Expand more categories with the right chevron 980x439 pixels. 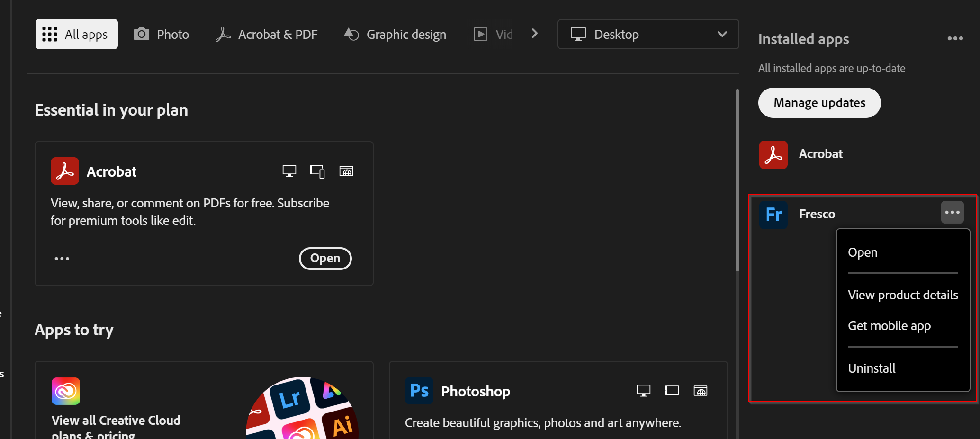tap(534, 33)
